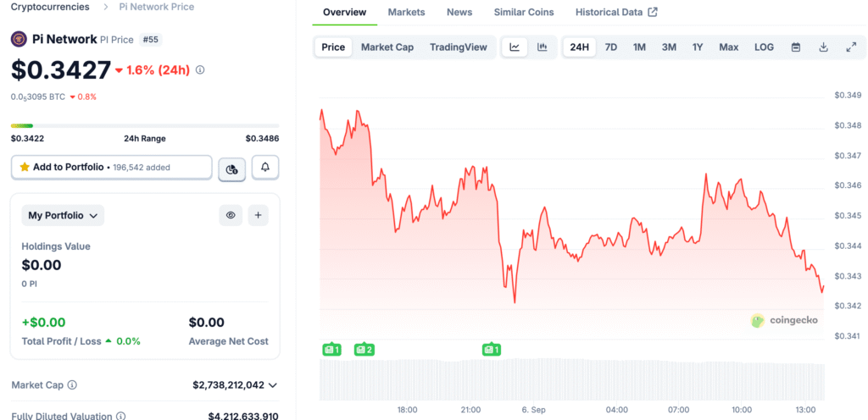Click the Total Profit / Loss label
This screenshot has height=420, width=868.
[61, 341]
